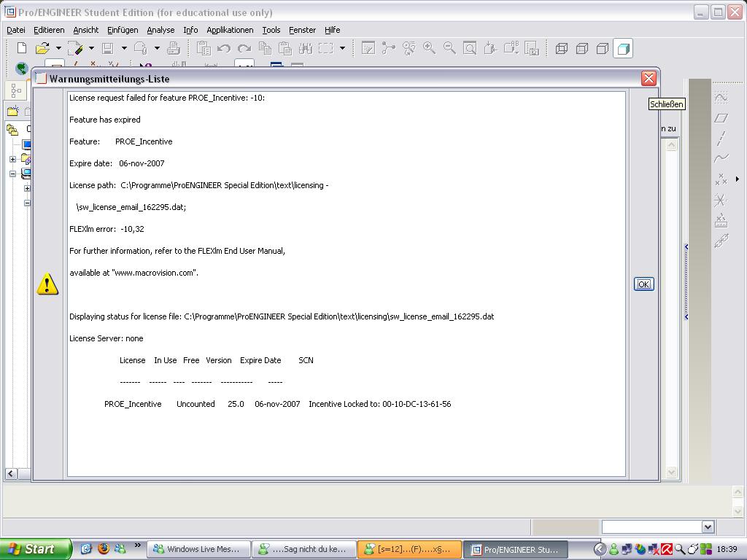Click the datum plane tool icon
747x560 pixels.
[x=721, y=117]
